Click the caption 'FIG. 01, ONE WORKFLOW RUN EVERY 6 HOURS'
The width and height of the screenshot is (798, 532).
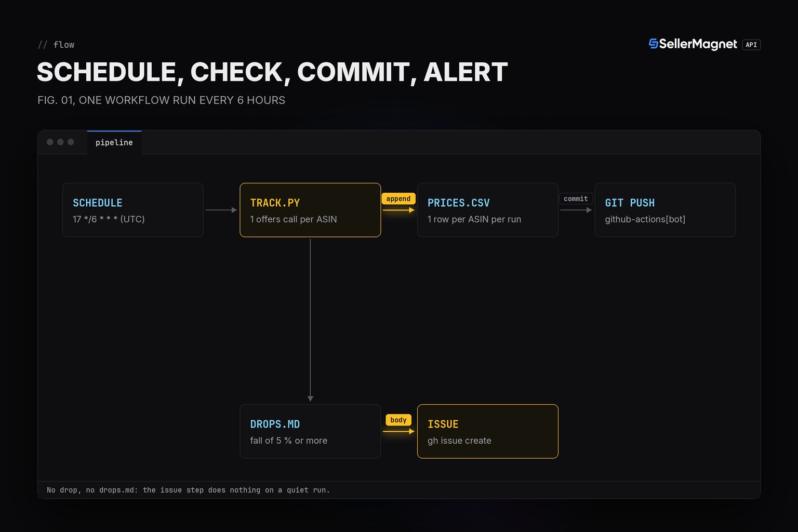click(x=162, y=100)
